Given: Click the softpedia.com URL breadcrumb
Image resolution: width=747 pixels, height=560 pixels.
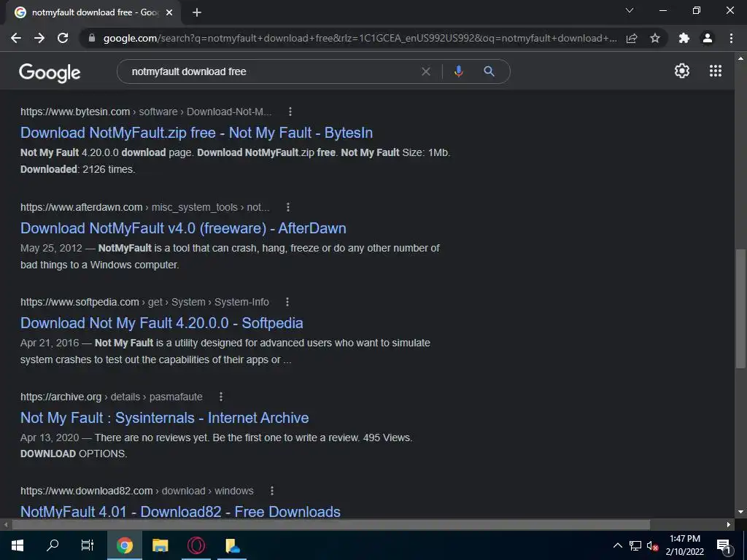Looking at the screenshot, I should pos(144,302).
